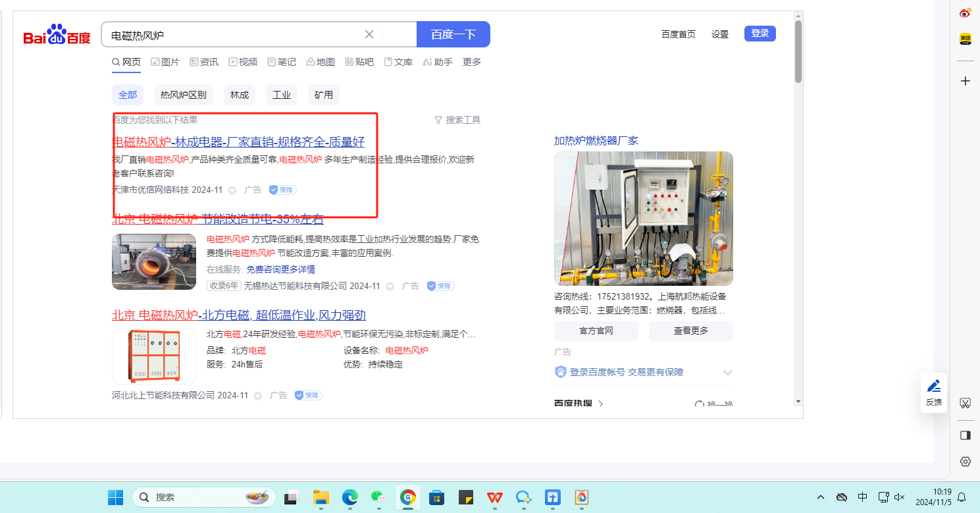
Task: Switch to the 文库 tab
Action: [x=398, y=62]
